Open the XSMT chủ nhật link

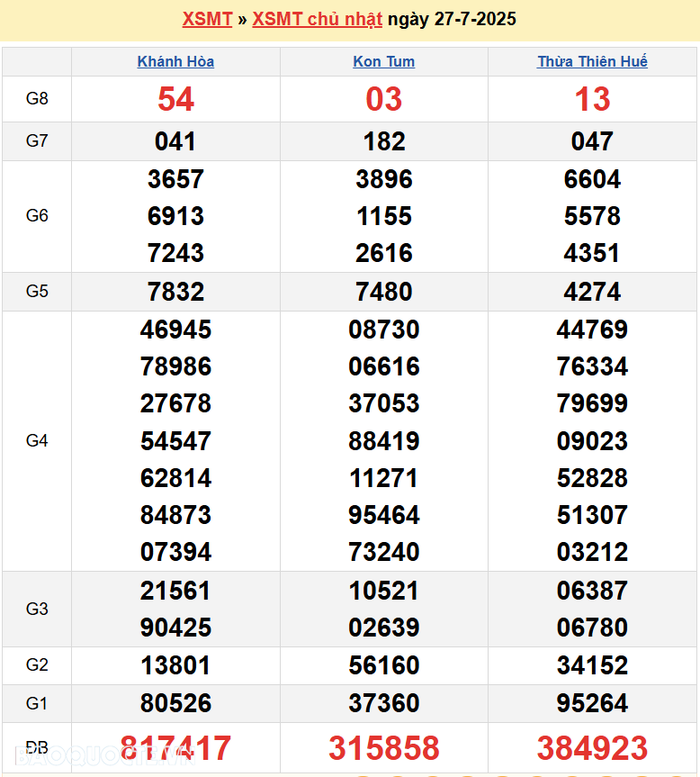point(317,19)
